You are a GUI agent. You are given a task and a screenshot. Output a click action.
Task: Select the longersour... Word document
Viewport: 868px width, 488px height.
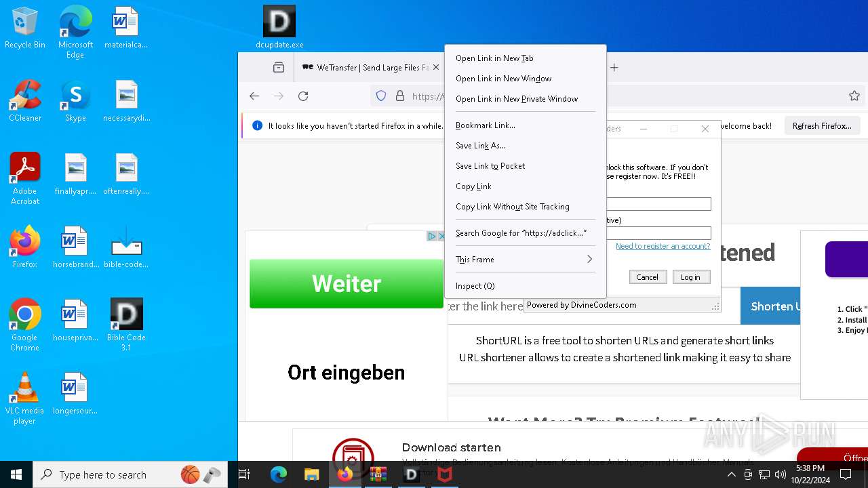pos(75,394)
